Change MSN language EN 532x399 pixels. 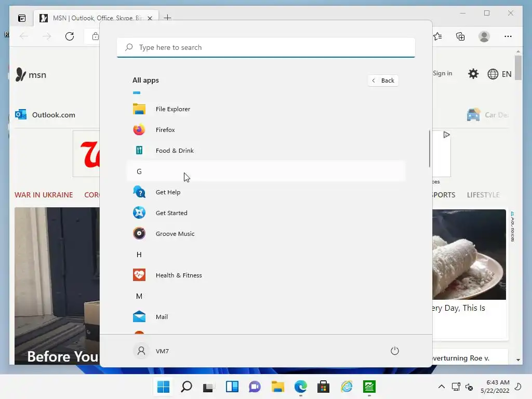point(499,74)
